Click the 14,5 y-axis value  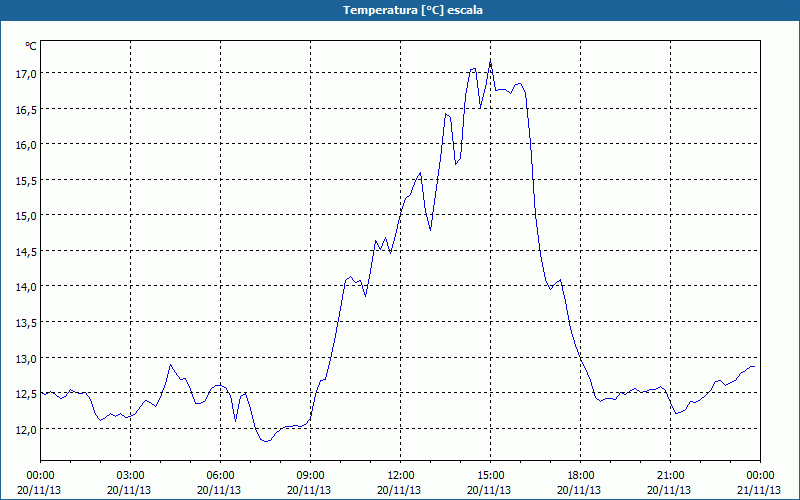pyautogui.click(x=27, y=252)
